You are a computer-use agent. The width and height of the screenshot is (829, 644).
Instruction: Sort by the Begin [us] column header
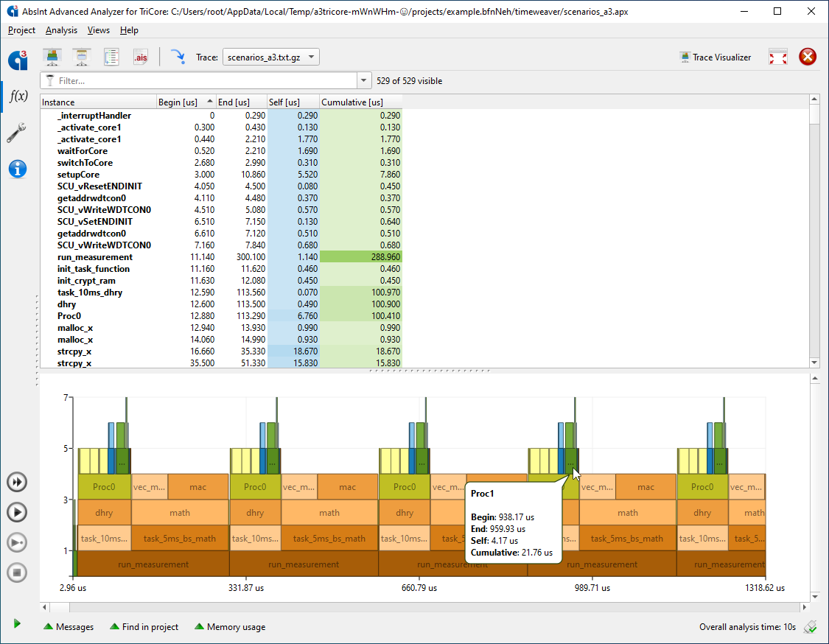pyautogui.click(x=186, y=102)
